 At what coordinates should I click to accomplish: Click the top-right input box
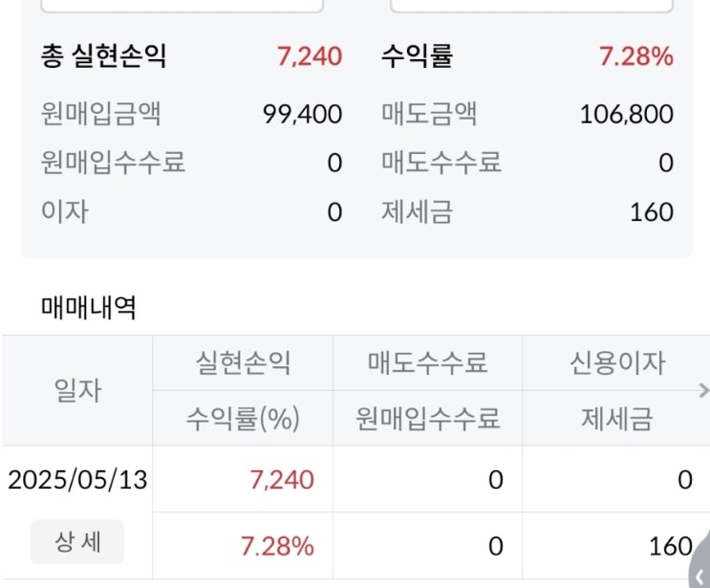click(531, 5)
